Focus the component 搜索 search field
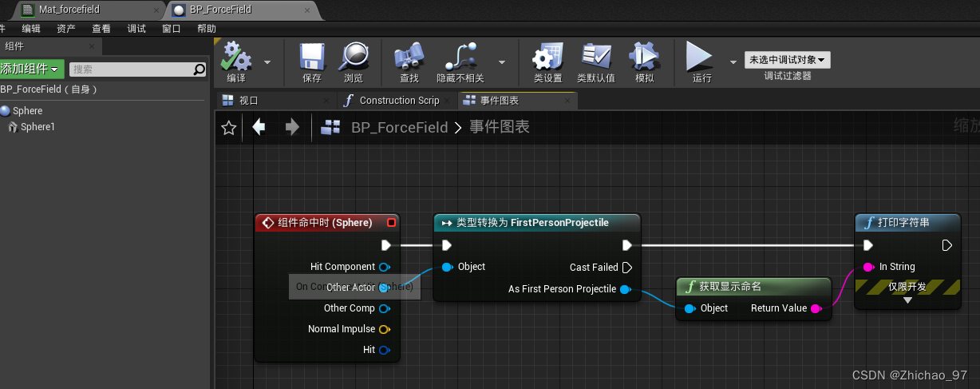980x389 pixels. click(132, 69)
